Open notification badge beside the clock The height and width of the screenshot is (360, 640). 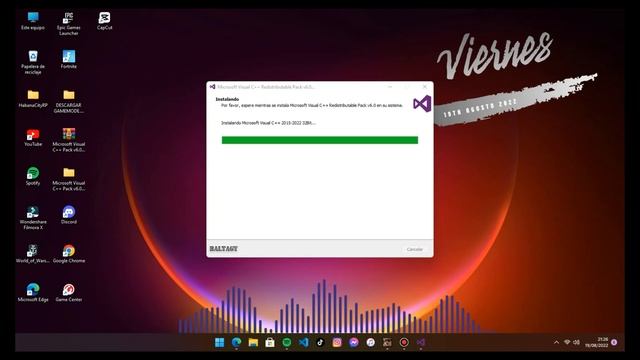pyautogui.click(x=614, y=342)
